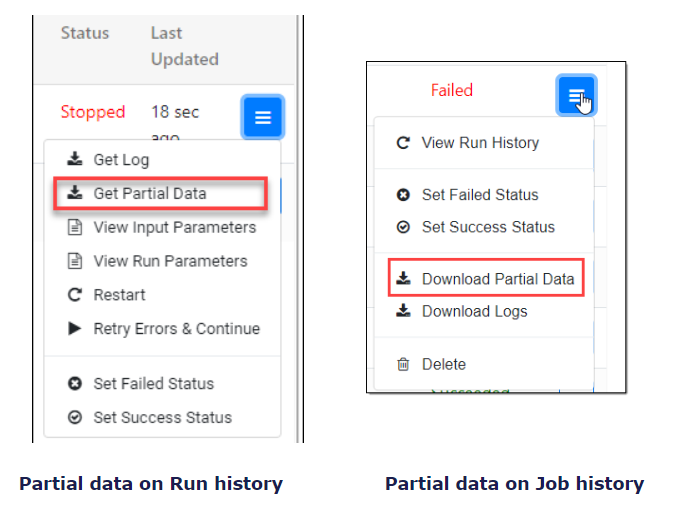Select Get Partial Data in run menu
Viewport: 677px width, 512px height.
coord(150,193)
